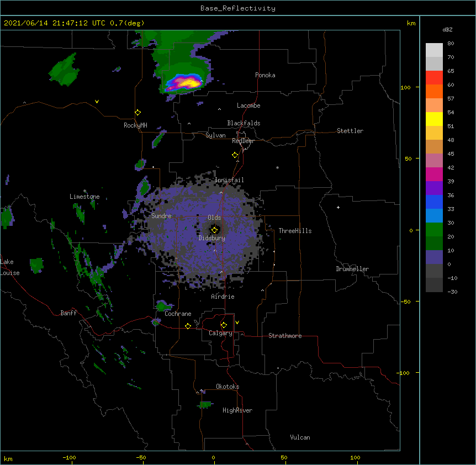Select the yellow 51-54 dBZ legend swatch
Viewport: 476px width, 465px height.
coord(434,119)
